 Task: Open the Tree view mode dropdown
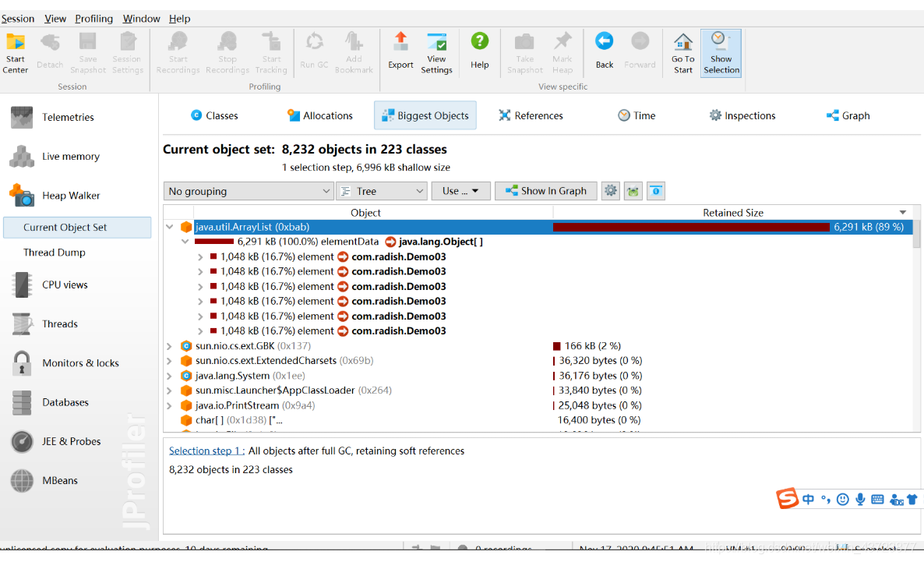pyautogui.click(x=381, y=191)
